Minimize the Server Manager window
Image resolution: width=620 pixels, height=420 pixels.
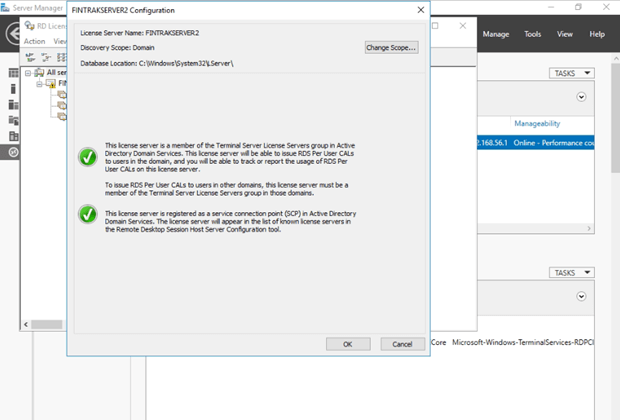click(x=551, y=7)
